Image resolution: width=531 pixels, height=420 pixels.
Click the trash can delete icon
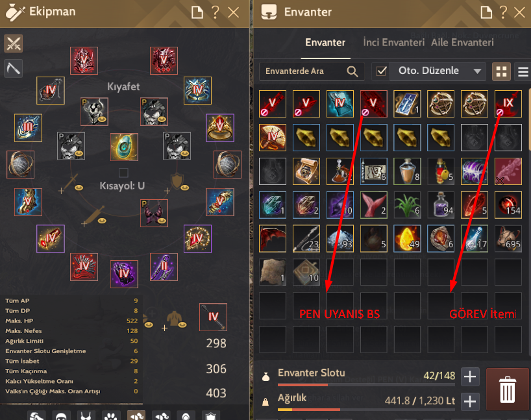(x=507, y=389)
